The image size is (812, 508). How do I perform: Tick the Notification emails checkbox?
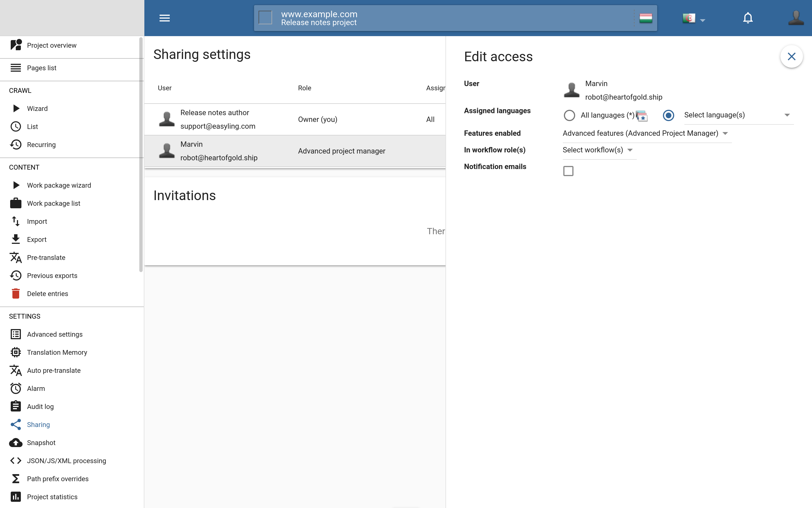[568, 171]
